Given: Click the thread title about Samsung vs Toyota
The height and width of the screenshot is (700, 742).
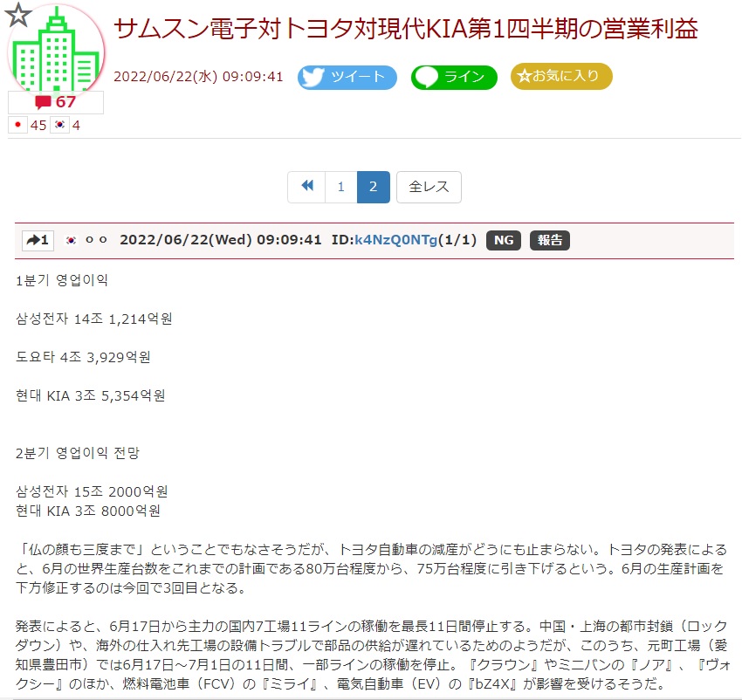Looking at the screenshot, I should (406, 29).
